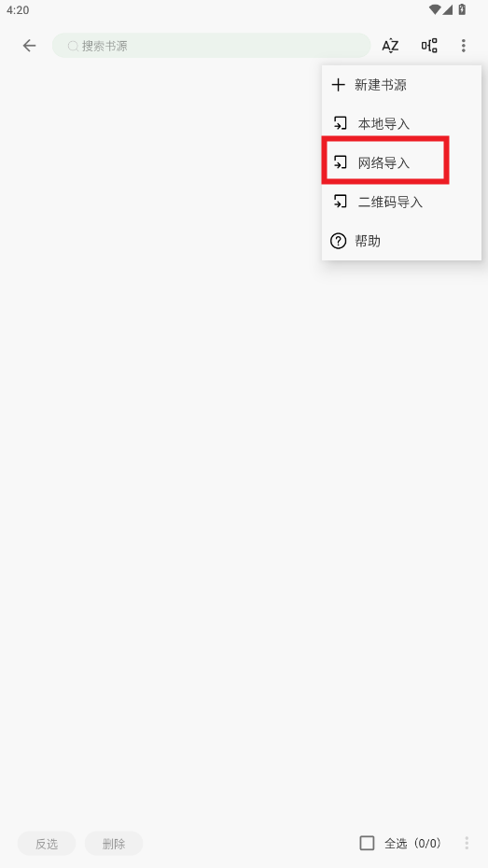Screen dimensions: 488x868
Task: Choose 二维码导入 menu entry
Action: pos(401,202)
